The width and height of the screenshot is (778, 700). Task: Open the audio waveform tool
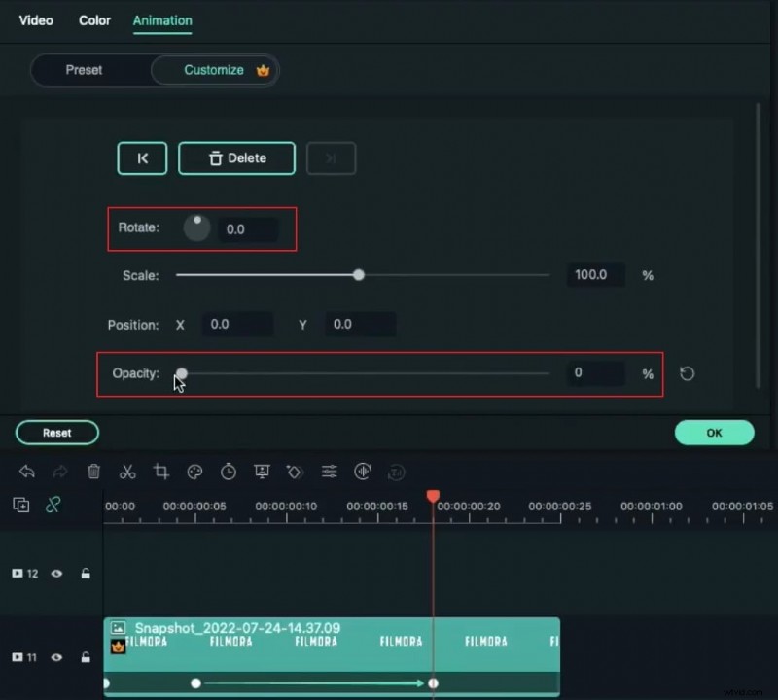pos(363,472)
